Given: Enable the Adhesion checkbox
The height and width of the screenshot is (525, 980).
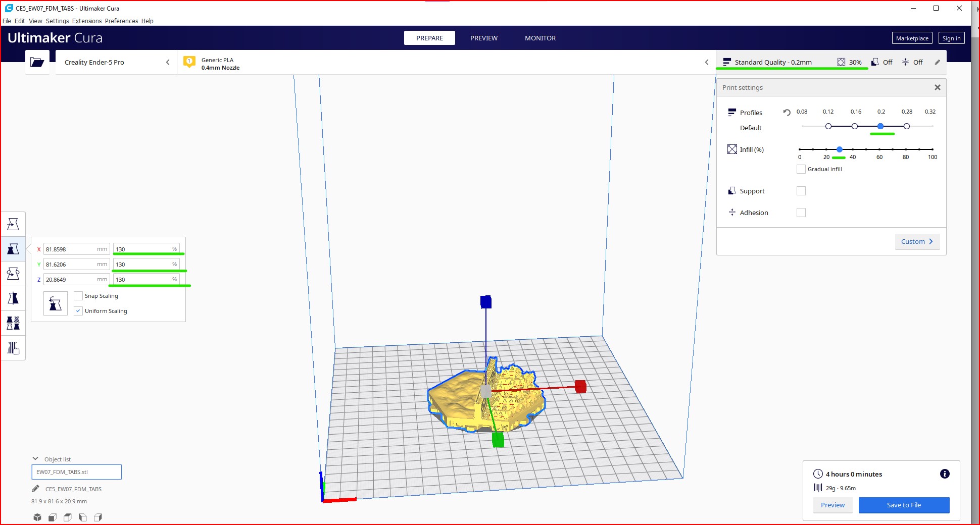Looking at the screenshot, I should click(801, 213).
